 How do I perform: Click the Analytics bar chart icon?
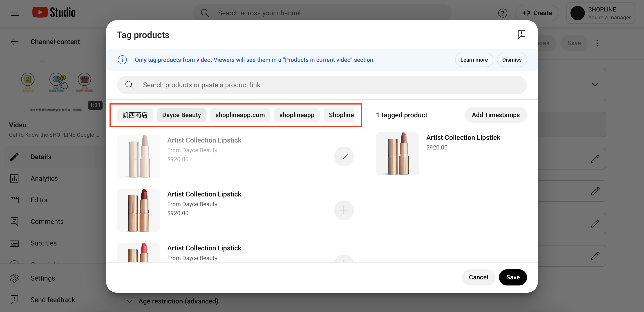point(14,178)
